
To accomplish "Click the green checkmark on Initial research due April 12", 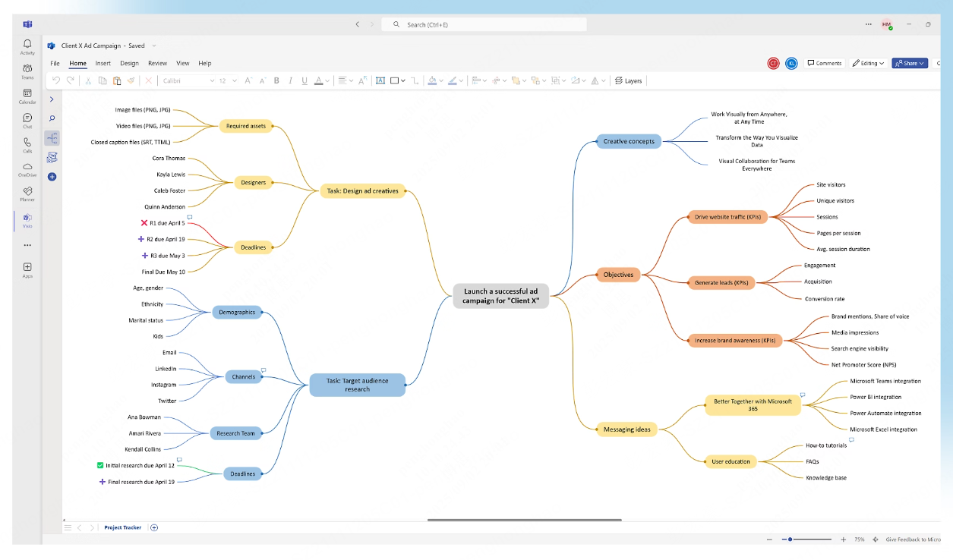I will 101,465.
